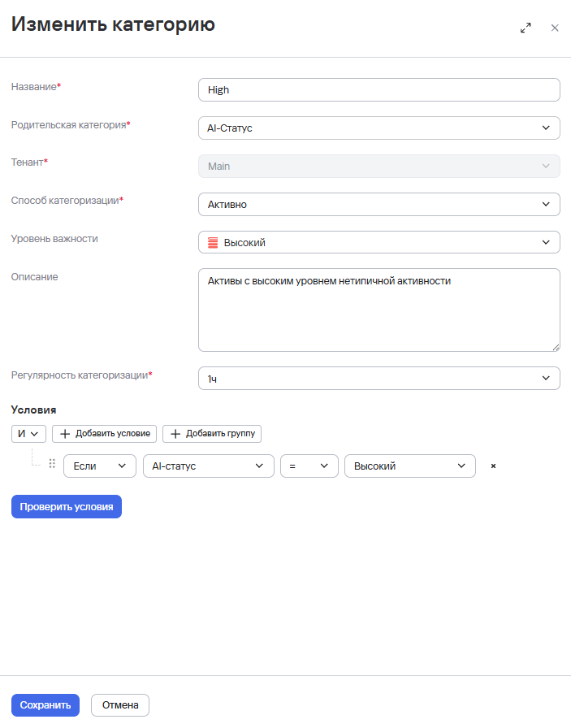The image size is (571, 728).
Task: Open the equals operator dropdown
Action: click(x=309, y=466)
